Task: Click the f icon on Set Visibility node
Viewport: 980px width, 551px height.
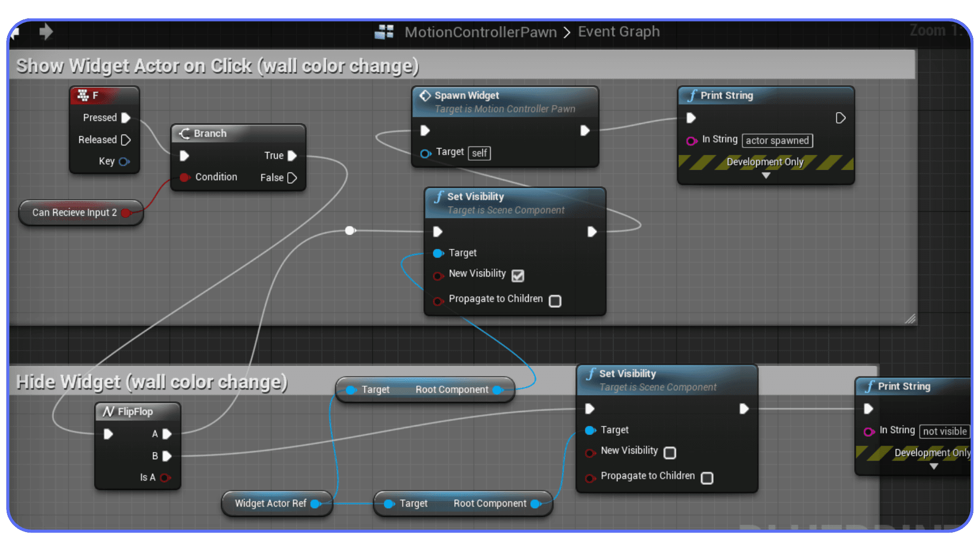Action: coord(438,196)
